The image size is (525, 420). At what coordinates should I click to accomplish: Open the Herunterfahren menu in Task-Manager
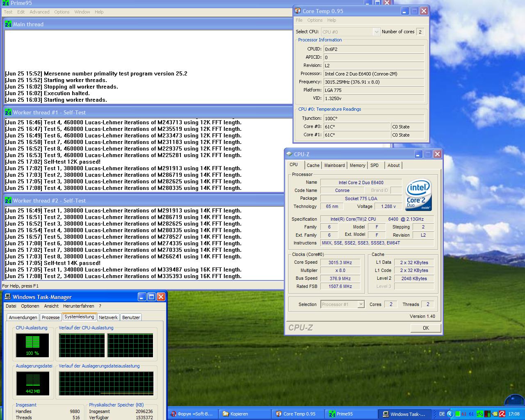pyautogui.click(x=79, y=306)
